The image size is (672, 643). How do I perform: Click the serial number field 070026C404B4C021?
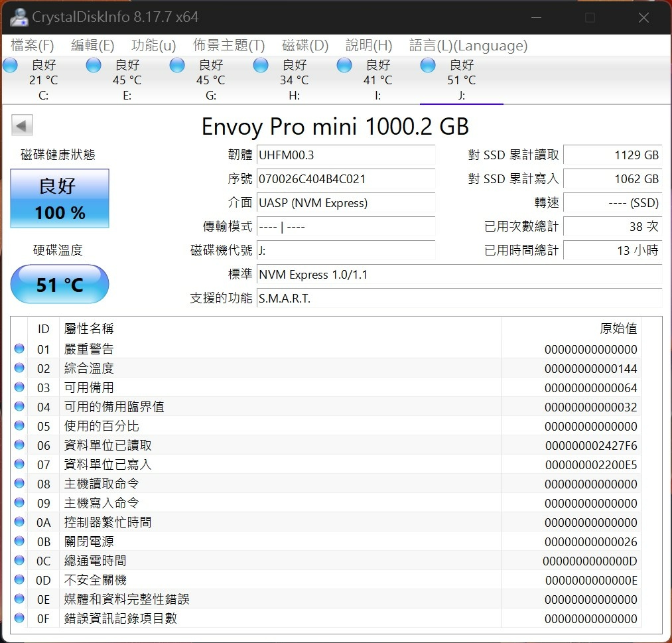click(346, 179)
